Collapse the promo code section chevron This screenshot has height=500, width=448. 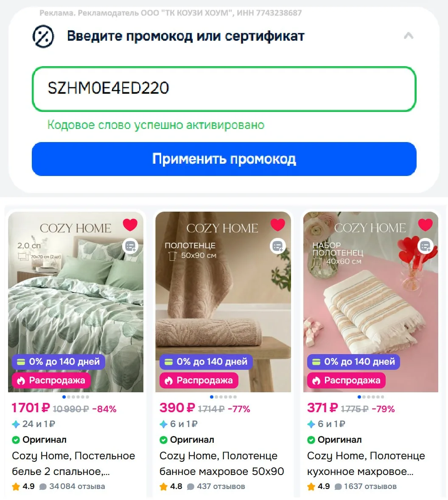(x=409, y=36)
